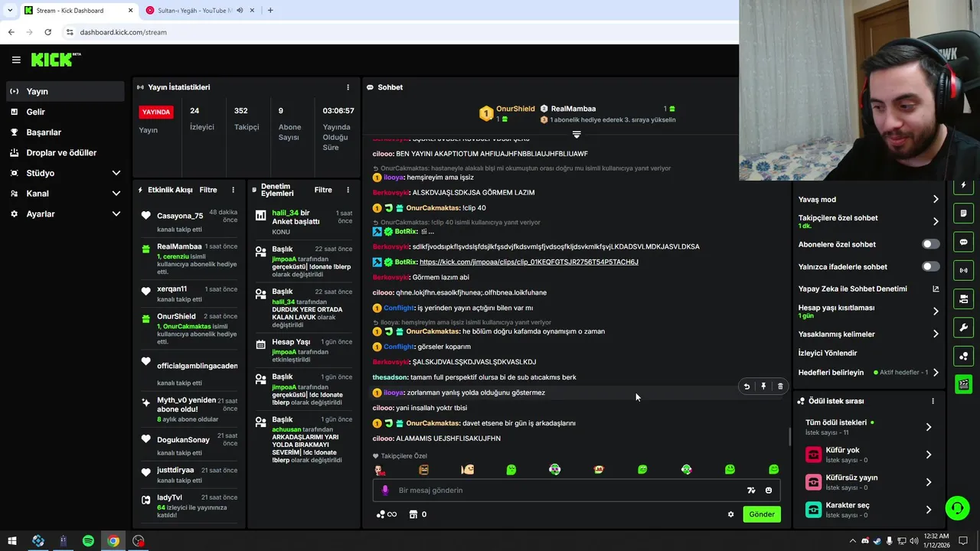Open the green headset support button
Image resolution: width=980 pixels, height=551 pixels.
click(956, 508)
